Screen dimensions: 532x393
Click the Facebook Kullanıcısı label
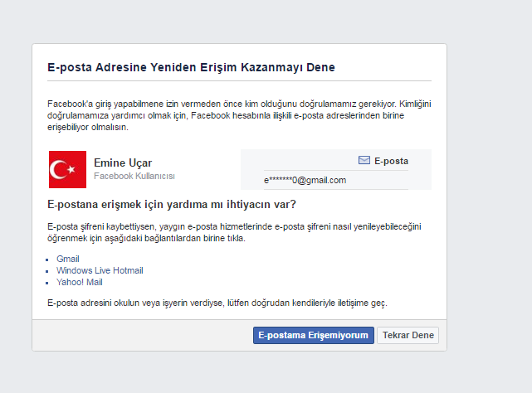click(x=134, y=176)
